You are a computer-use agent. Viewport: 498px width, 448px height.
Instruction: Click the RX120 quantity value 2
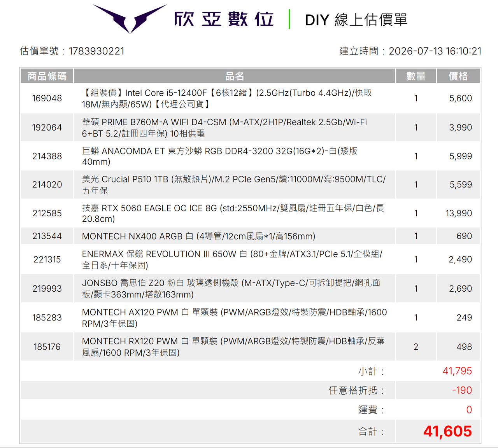pyautogui.click(x=416, y=347)
